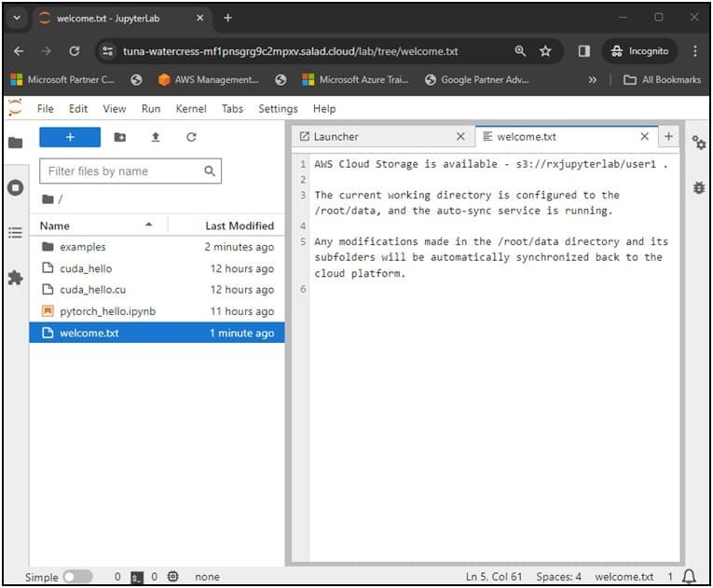713x588 pixels.
Task: Open Running Terminals and Kernels sidebar icon
Action: point(16,187)
